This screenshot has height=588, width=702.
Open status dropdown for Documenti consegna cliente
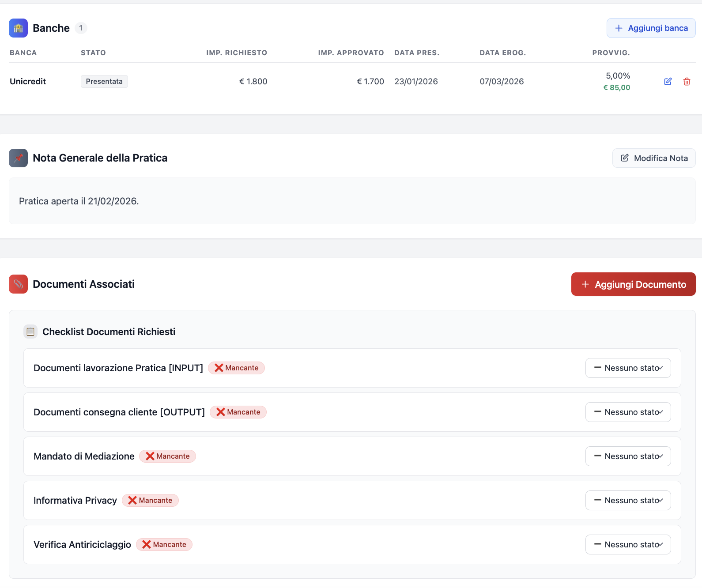628,412
